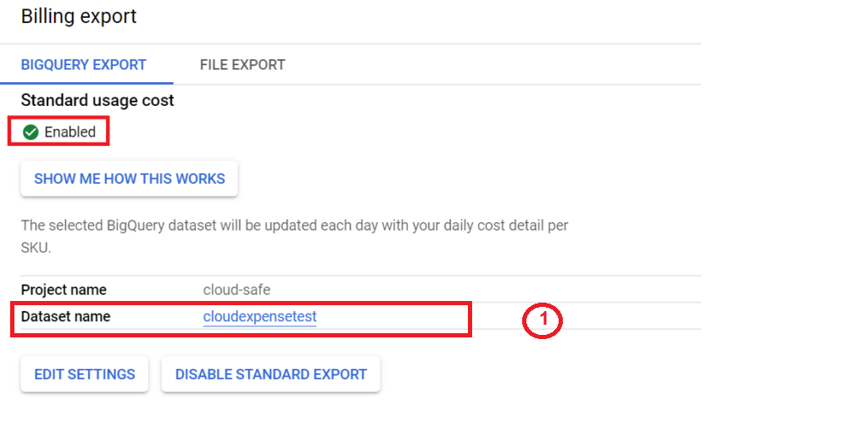Switch to the BigQuery Export tab
This screenshot has height=440, width=868.
tap(84, 64)
